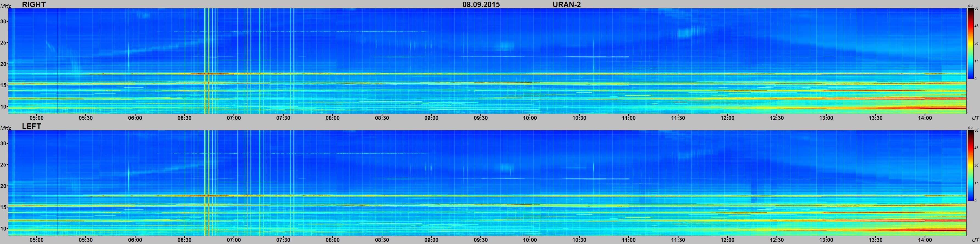This screenshot has height=244, width=980.
Task: Click the LEFT polarization panel title
Action: (32, 126)
